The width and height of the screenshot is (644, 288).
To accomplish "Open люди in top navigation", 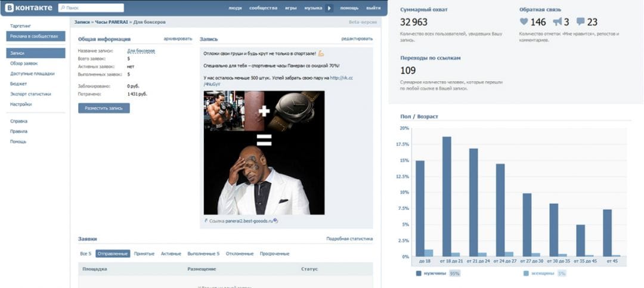I will [x=235, y=8].
